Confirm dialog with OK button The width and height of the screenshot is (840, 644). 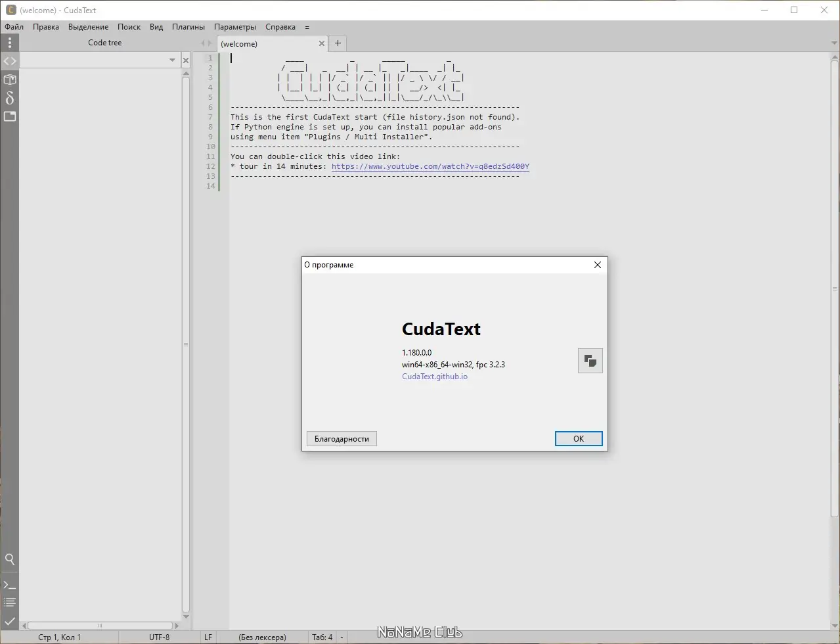(x=579, y=439)
